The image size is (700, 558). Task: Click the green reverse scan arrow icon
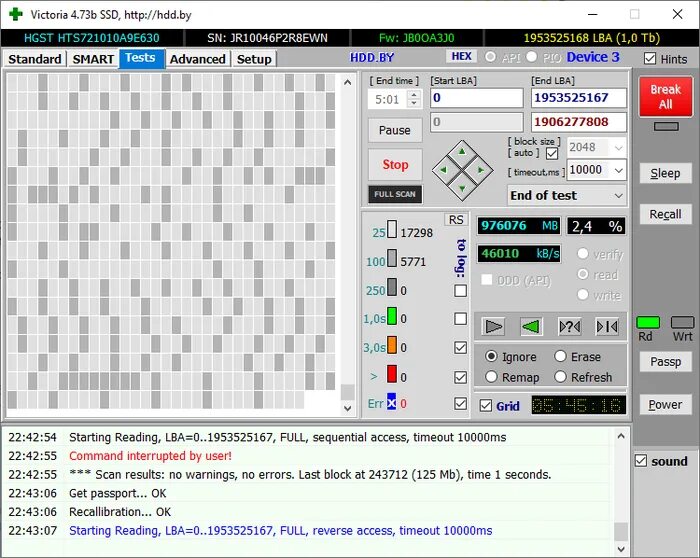click(x=531, y=327)
